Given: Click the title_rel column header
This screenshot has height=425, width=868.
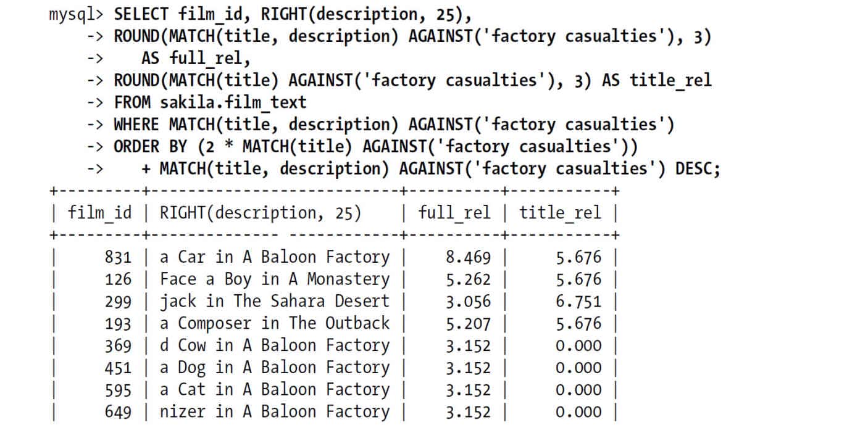Looking at the screenshot, I should [560, 213].
